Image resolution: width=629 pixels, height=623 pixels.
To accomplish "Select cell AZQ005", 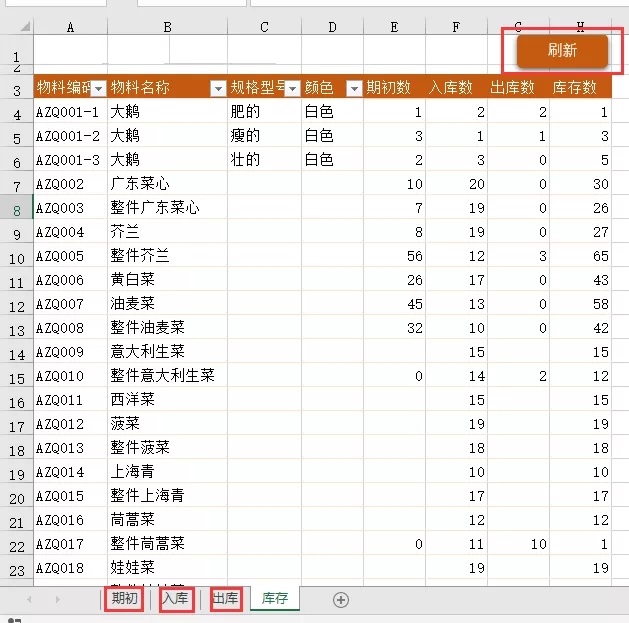I will click(71, 255).
